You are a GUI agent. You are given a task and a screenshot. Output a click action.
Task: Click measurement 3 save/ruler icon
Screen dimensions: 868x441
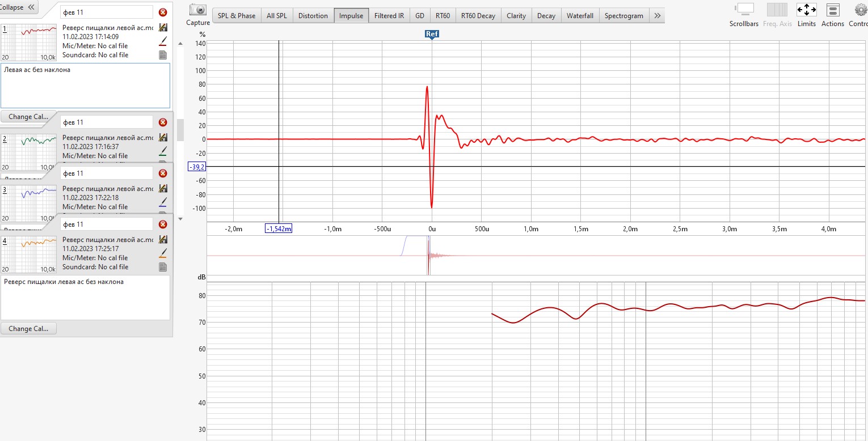tap(163, 188)
